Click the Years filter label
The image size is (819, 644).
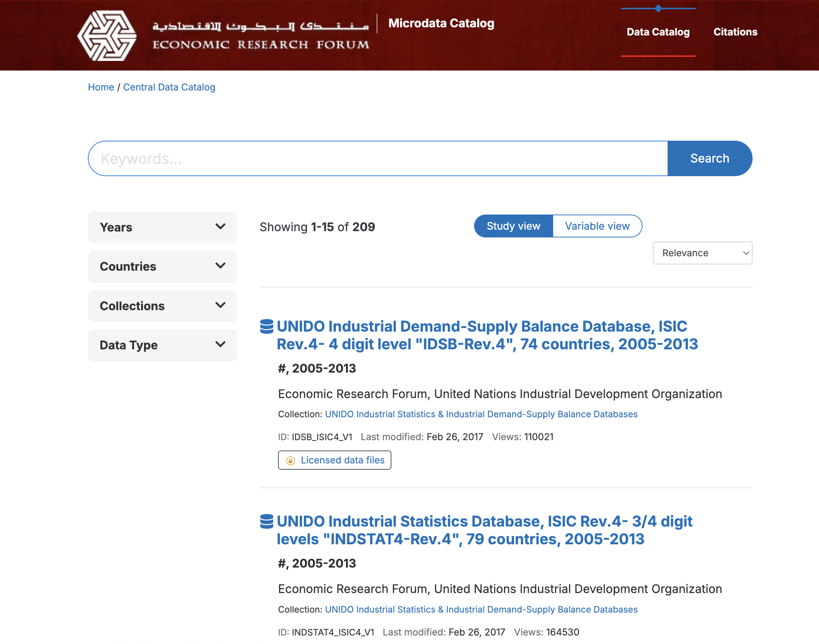tap(116, 227)
